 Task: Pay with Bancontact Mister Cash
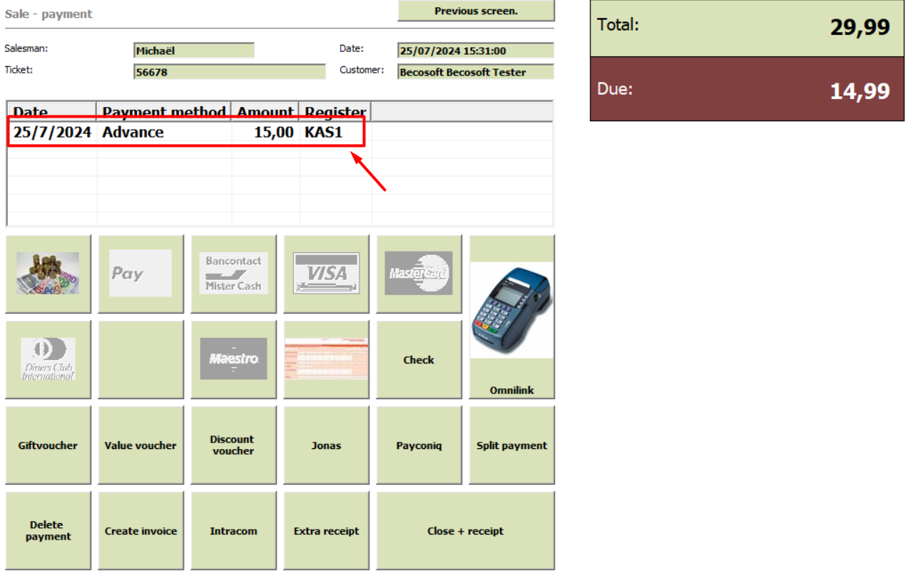pos(234,274)
